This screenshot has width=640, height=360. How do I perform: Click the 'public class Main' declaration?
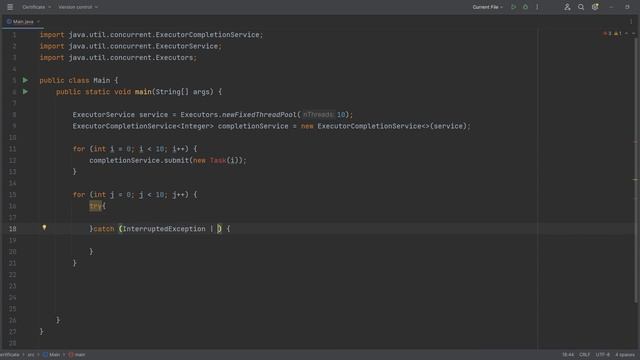pyautogui.click(x=75, y=80)
